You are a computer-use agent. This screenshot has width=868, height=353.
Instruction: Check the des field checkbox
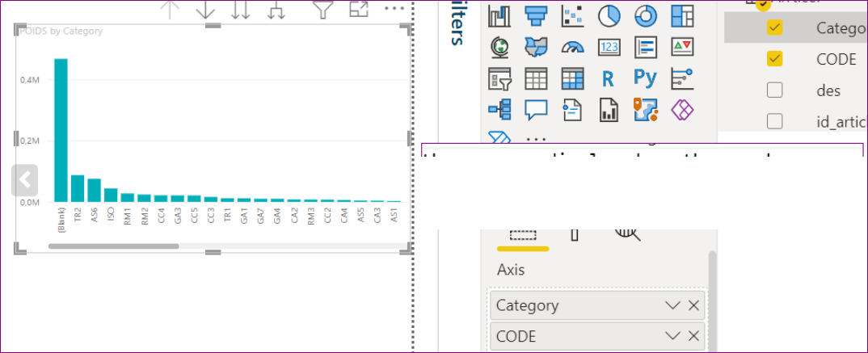774,90
